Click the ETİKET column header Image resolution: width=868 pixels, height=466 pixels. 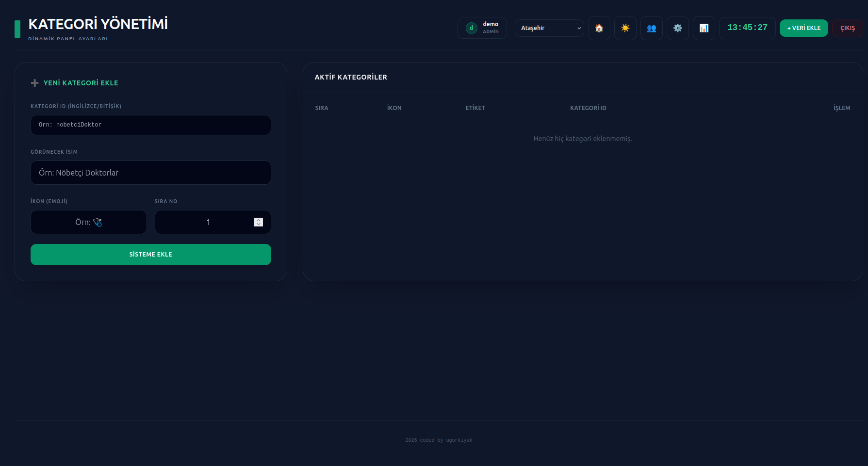pos(475,108)
